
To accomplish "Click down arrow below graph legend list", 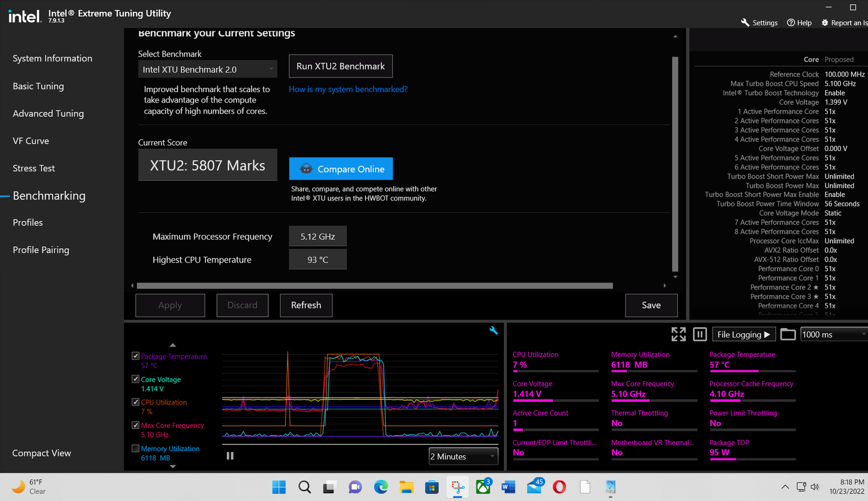I will click(173, 467).
